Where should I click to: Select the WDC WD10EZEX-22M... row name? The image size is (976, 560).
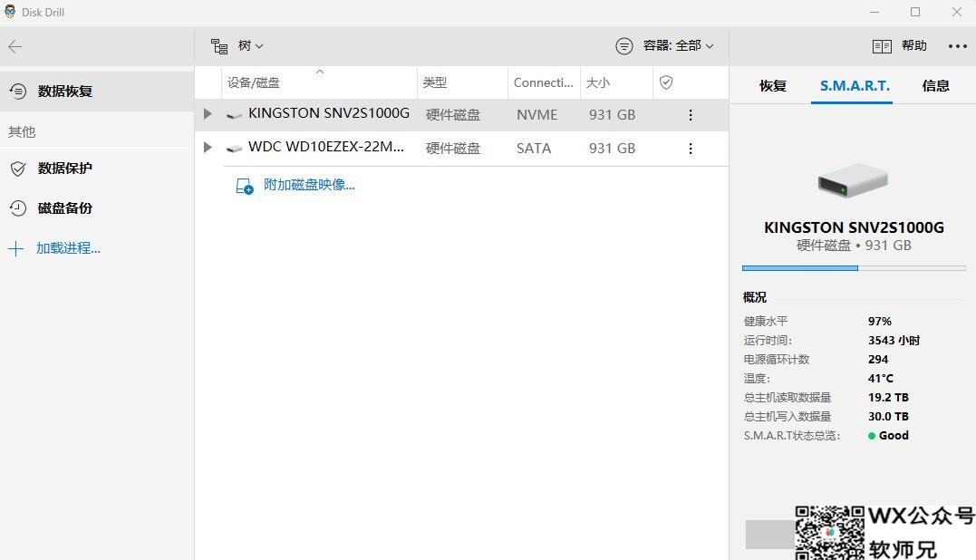click(x=326, y=147)
